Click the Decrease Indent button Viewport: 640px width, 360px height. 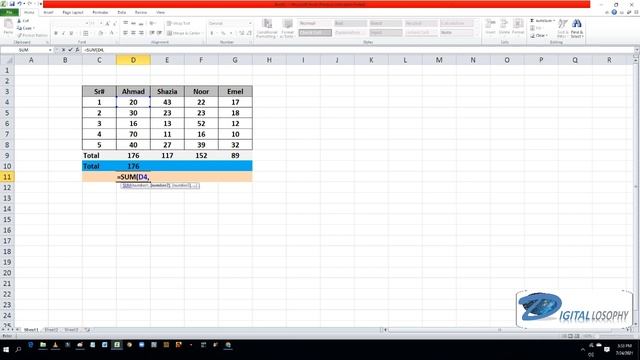(x=152, y=33)
